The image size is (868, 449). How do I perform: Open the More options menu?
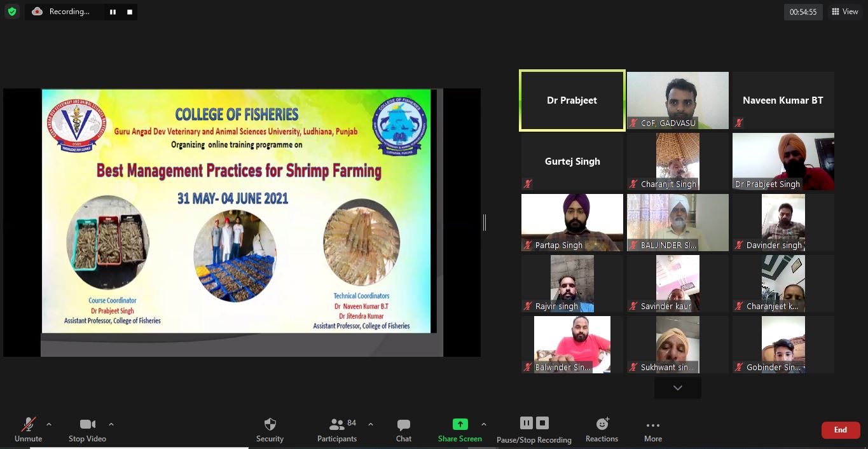tap(653, 430)
